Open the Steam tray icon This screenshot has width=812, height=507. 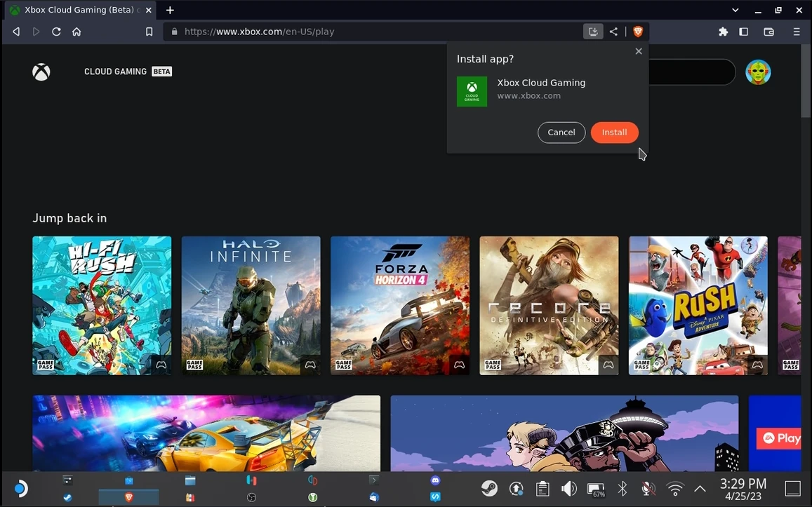489,488
